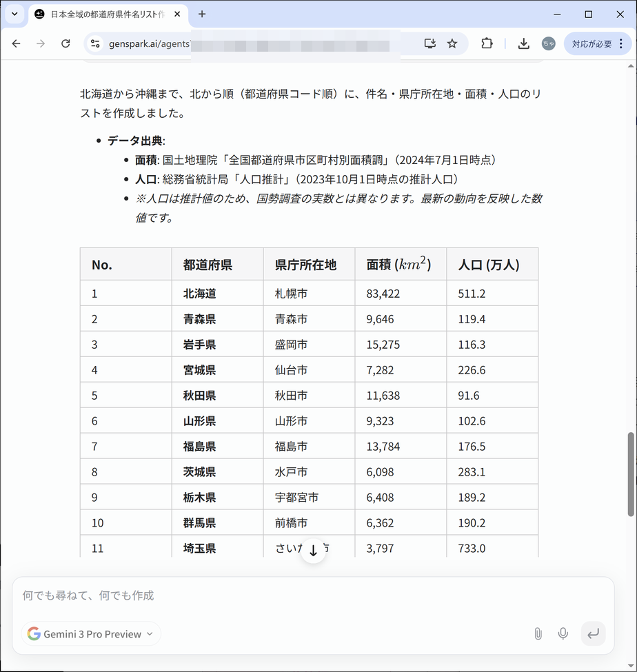Viewport: 637px width, 672px height.
Task: Click the user profile avatar
Action: pos(549,43)
